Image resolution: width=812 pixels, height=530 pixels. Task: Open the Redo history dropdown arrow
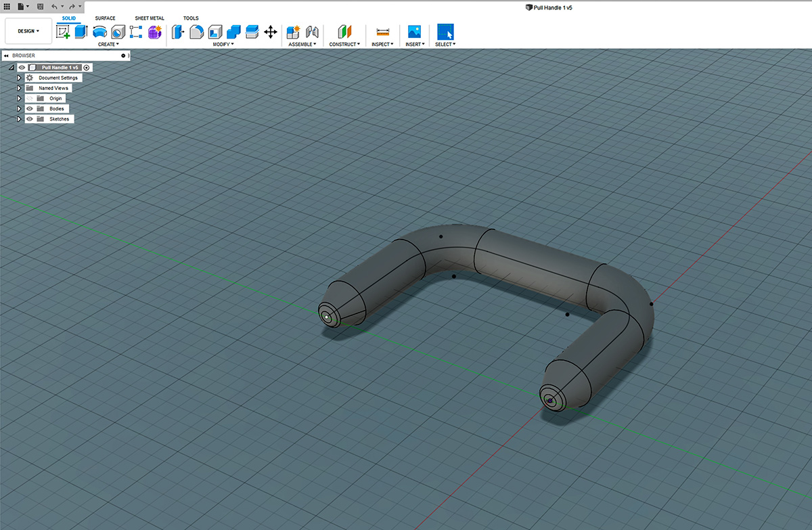coord(80,7)
